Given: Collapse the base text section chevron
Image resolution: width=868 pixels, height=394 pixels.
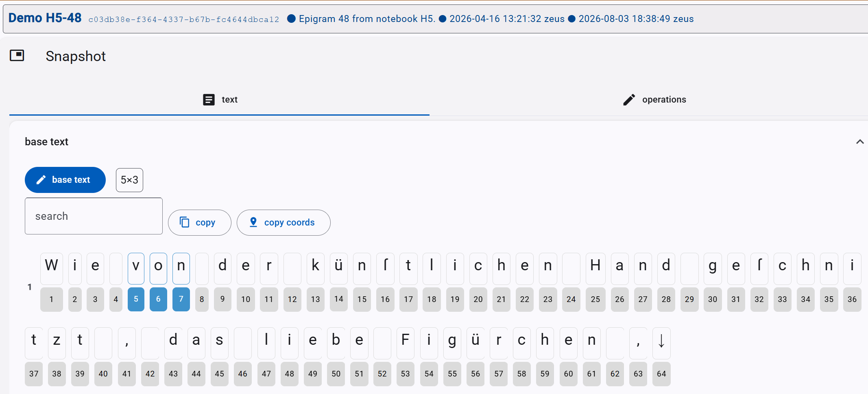Looking at the screenshot, I should pyautogui.click(x=860, y=142).
